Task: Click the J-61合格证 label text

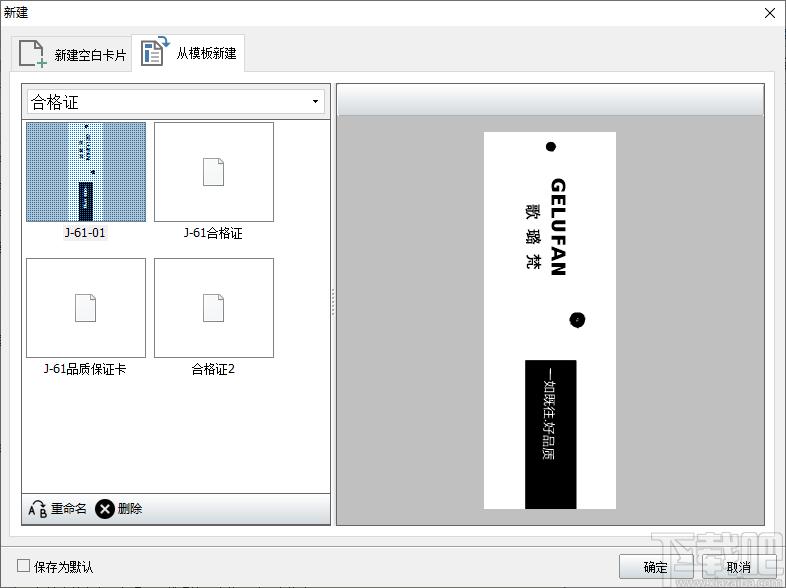Action: 213,233
